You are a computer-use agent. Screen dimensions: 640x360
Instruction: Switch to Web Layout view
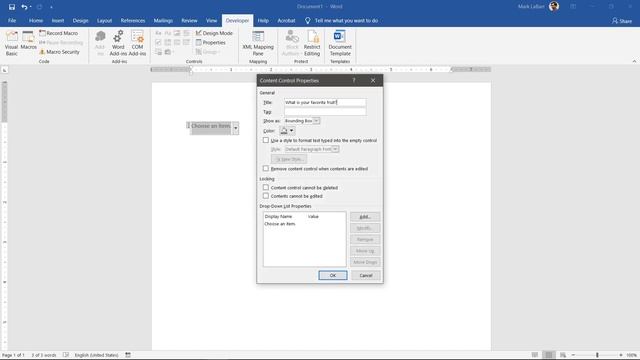(563, 355)
